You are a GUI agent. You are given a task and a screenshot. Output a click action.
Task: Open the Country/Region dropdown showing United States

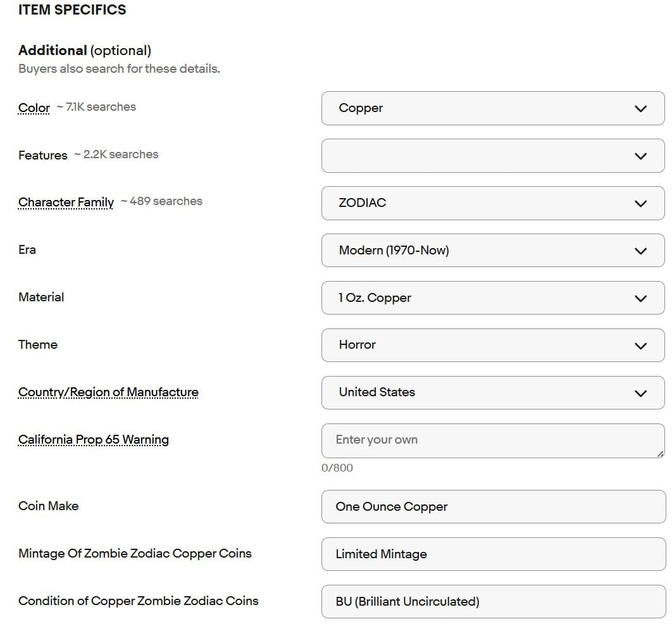(x=481, y=392)
